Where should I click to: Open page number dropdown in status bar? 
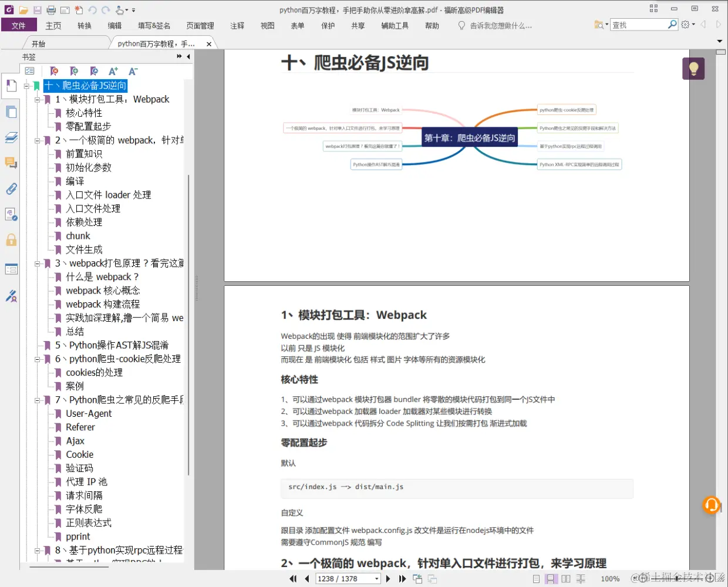pos(376,579)
